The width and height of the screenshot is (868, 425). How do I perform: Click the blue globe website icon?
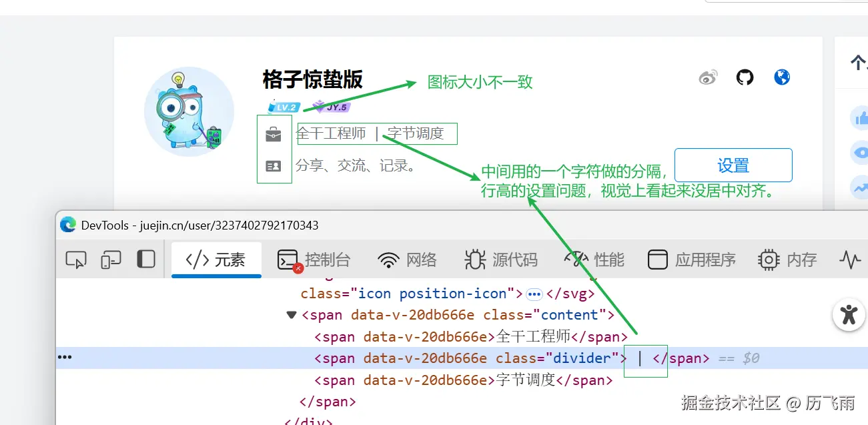(782, 77)
